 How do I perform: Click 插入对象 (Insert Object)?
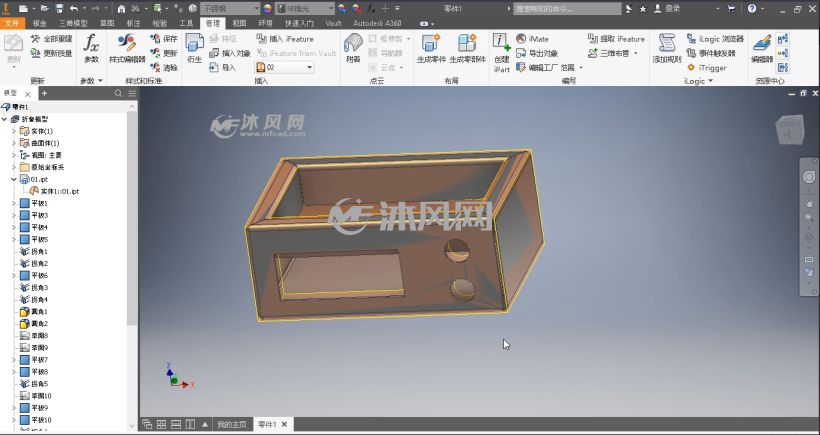pyautogui.click(x=230, y=53)
